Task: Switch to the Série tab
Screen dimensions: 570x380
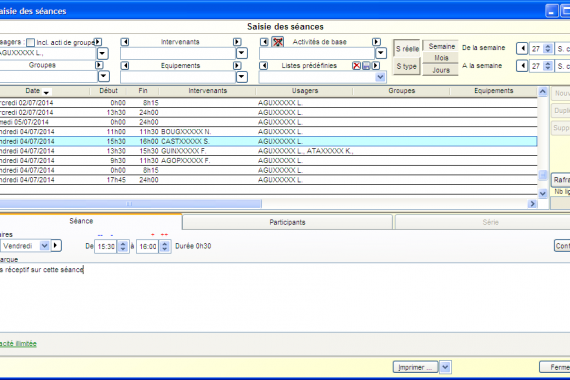Action: (x=490, y=222)
